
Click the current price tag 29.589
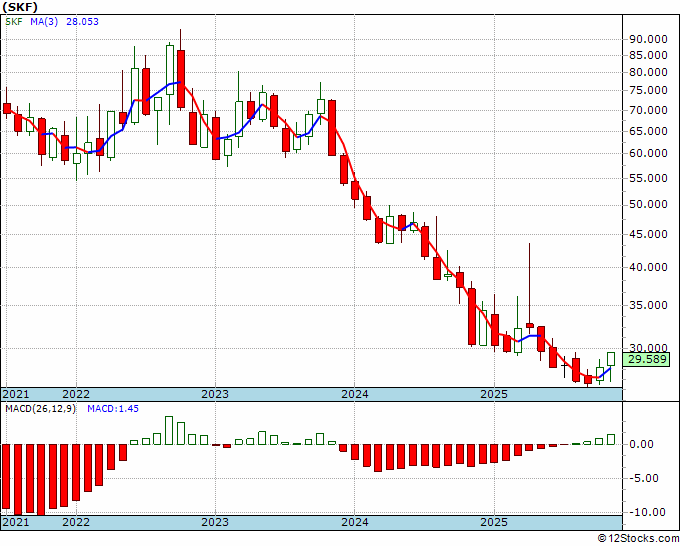pos(646,359)
